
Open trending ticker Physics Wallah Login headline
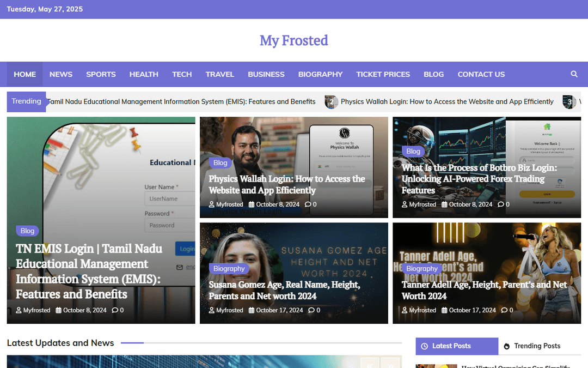(447, 102)
